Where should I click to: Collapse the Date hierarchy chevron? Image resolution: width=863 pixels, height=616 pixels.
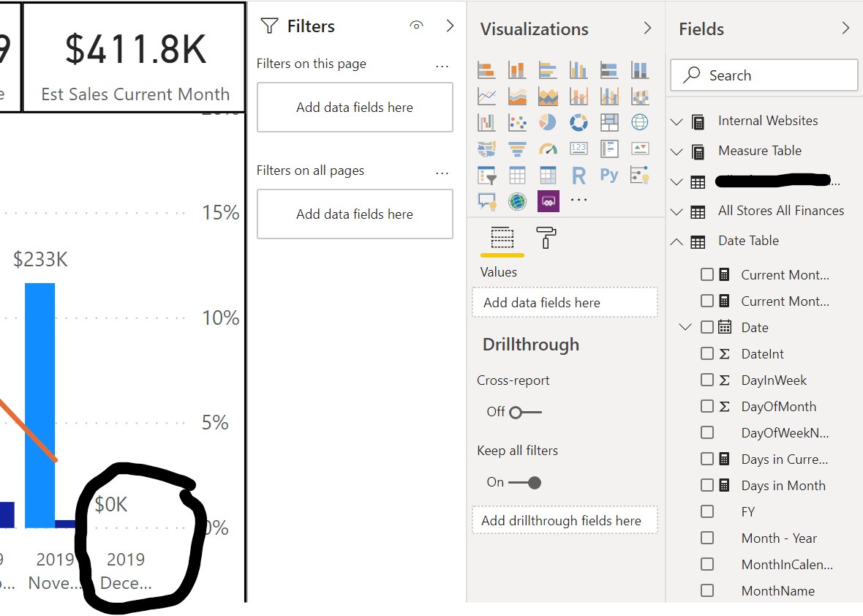685,327
